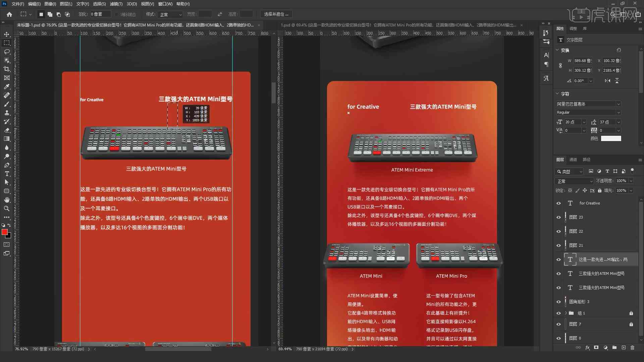Open 文字 menu in menu bar
Image resolution: width=644 pixels, height=362 pixels.
[79, 4]
